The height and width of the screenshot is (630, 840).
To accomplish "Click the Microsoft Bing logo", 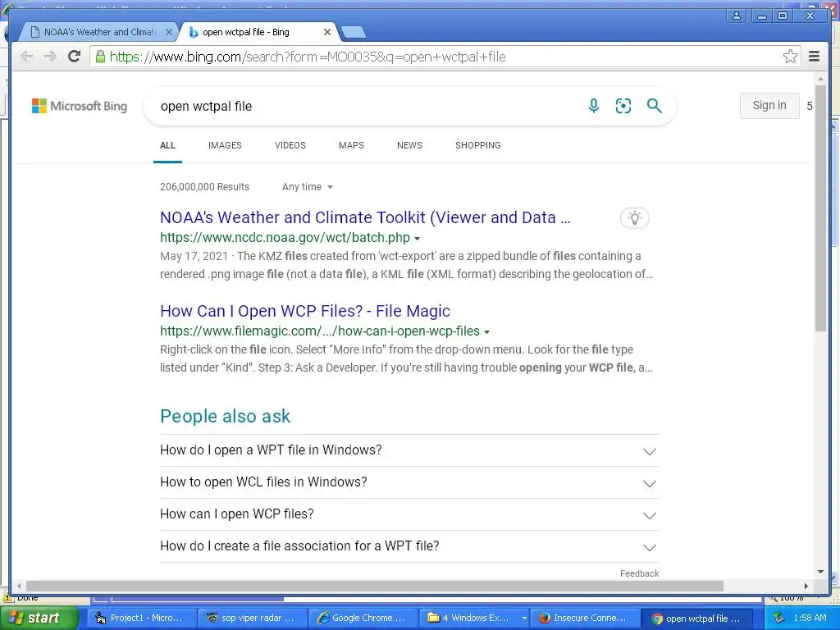I will tap(80, 106).
